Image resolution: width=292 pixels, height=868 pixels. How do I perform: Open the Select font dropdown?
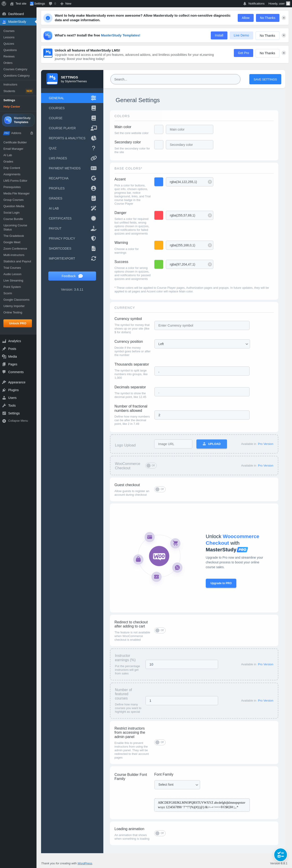(177, 784)
